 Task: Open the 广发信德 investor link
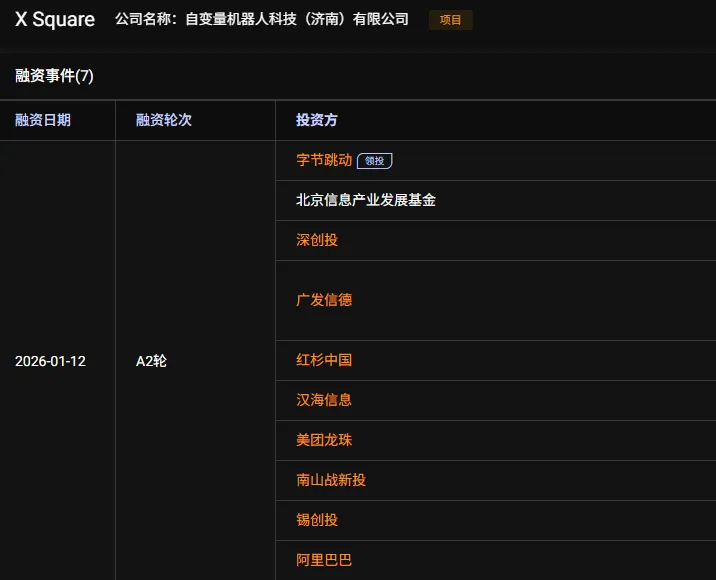pyautogui.click(x=324, y=300)
